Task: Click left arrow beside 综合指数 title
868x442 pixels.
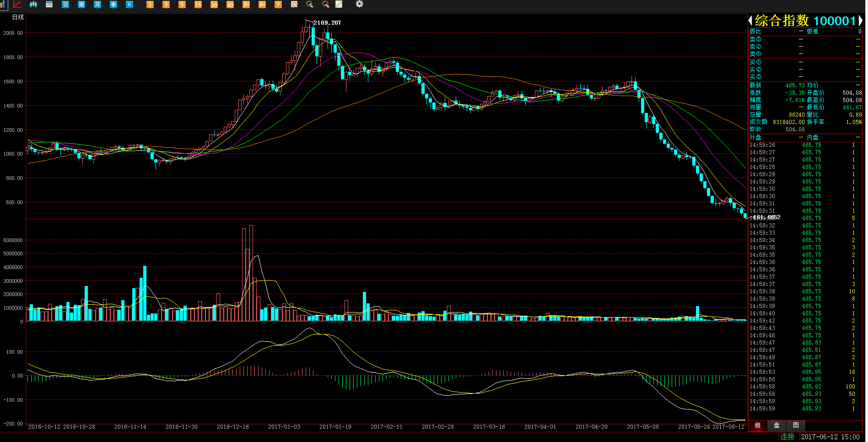Action: coord(750,21)
